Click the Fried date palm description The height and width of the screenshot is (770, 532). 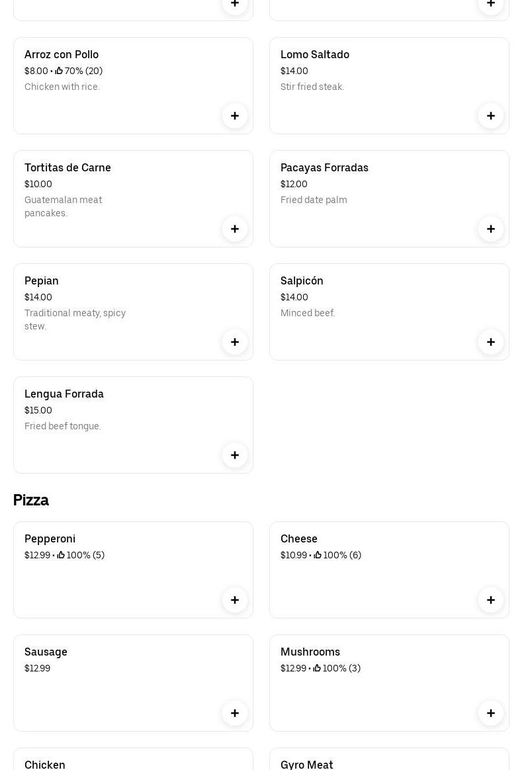pos(314,200)
